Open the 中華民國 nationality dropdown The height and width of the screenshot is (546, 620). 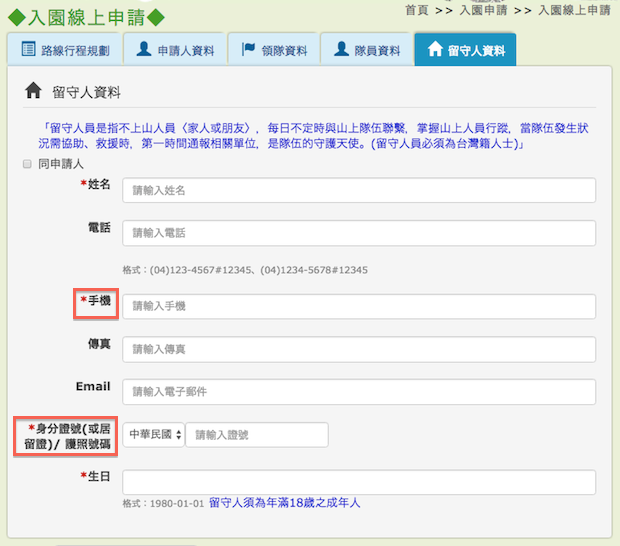pyautogui.click(x=154, y=435)
